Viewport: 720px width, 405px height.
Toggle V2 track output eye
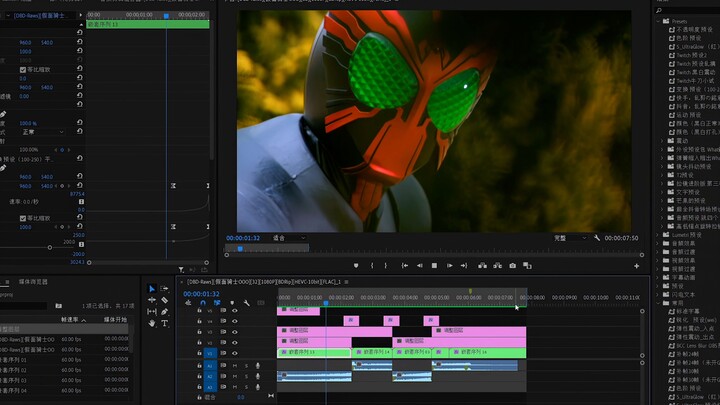point(235,343)
